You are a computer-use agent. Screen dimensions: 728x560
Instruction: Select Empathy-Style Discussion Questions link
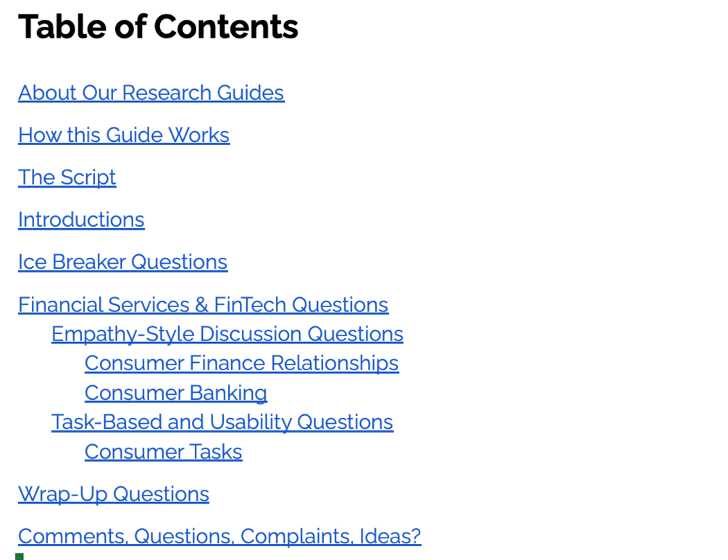click(227, 334)
